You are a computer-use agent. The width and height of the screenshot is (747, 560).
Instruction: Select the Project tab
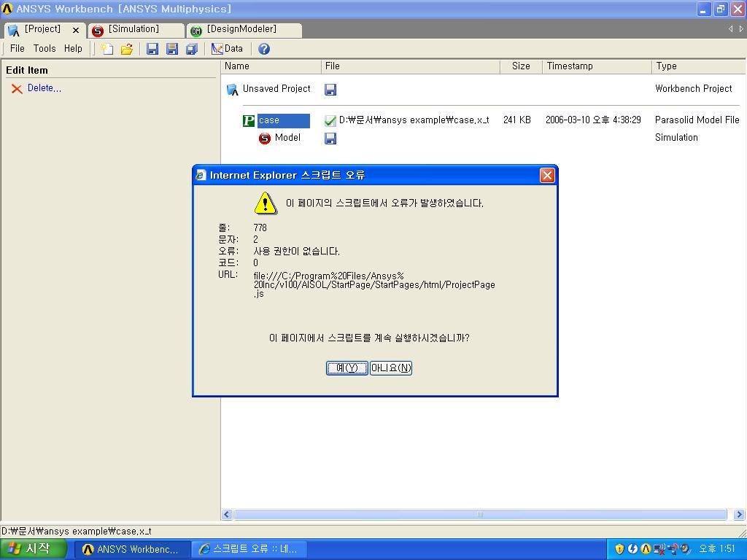pyautogui.click(x=43, y=29)
